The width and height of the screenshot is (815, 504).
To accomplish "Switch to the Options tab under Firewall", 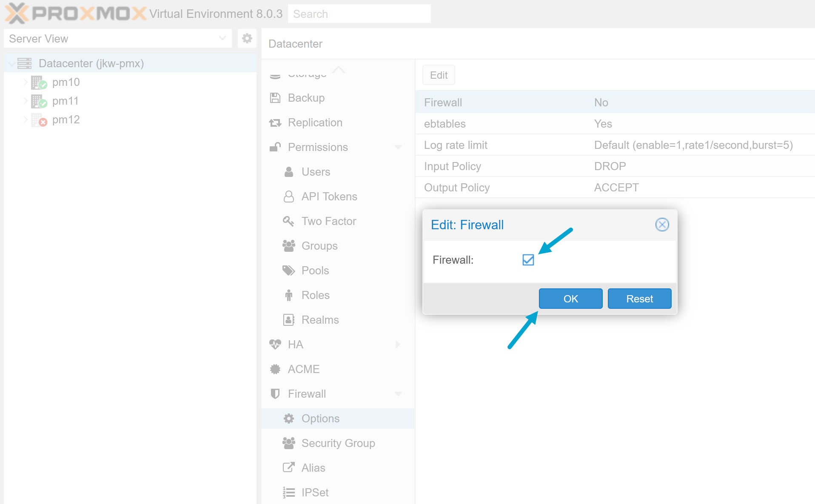I will coord(320,418).
